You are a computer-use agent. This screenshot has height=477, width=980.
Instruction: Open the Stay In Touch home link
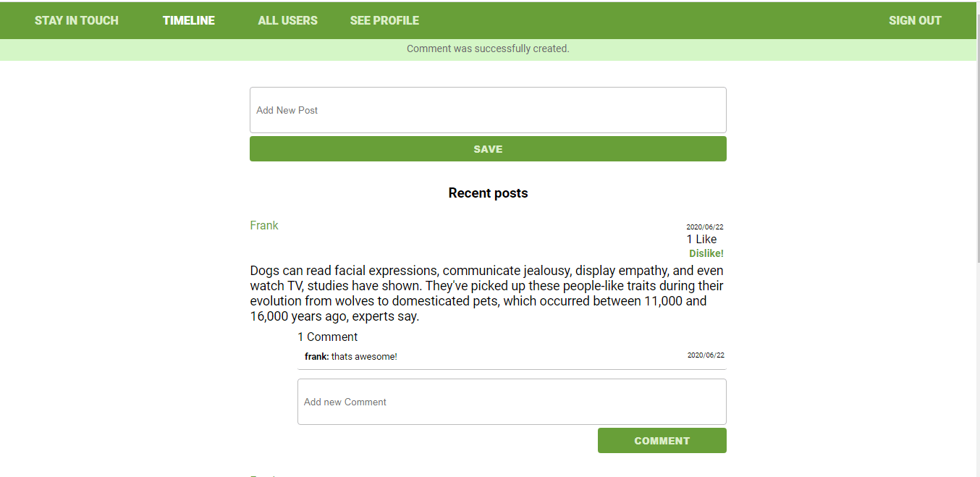click(x=76, y=20)
